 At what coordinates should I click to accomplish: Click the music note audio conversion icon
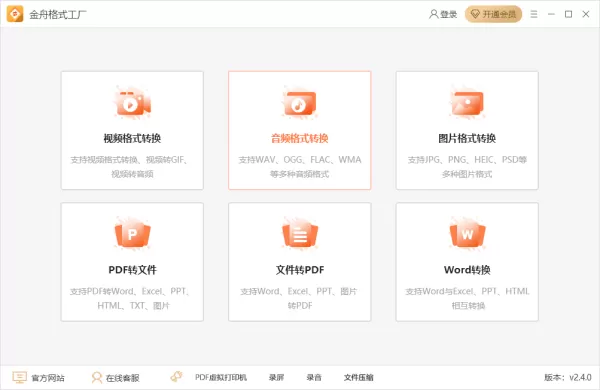coord(300,103)
